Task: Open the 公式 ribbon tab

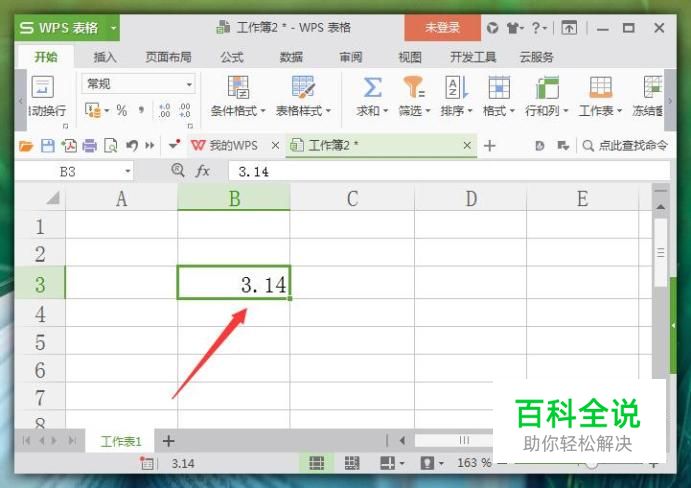Action: click(232, 57)
